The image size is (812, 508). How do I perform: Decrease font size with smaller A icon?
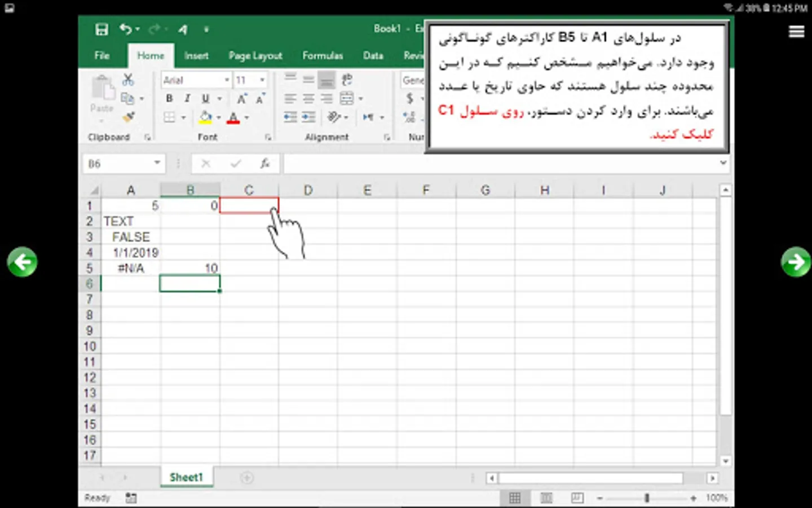tap(260, 99)
